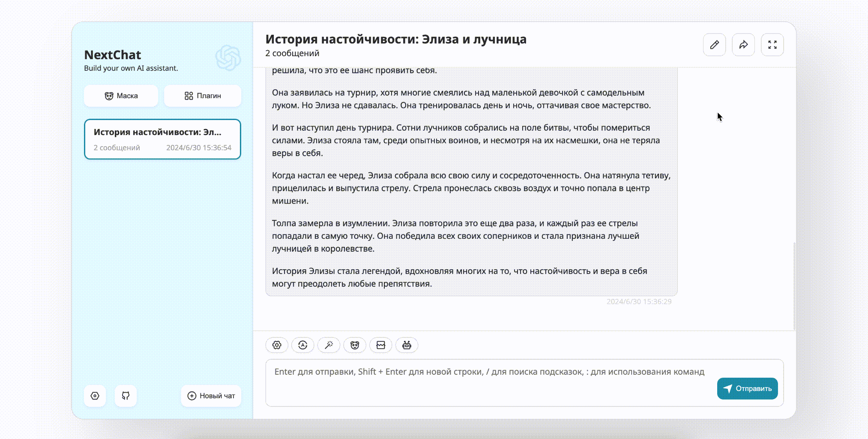Click the message timestamp 2024/6/30 15:36:29
Screen dimensions: 868x439
639,302
